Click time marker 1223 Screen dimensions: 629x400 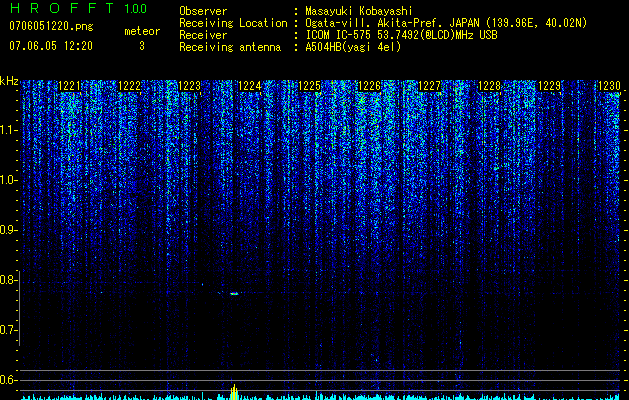tap(189, 86)
